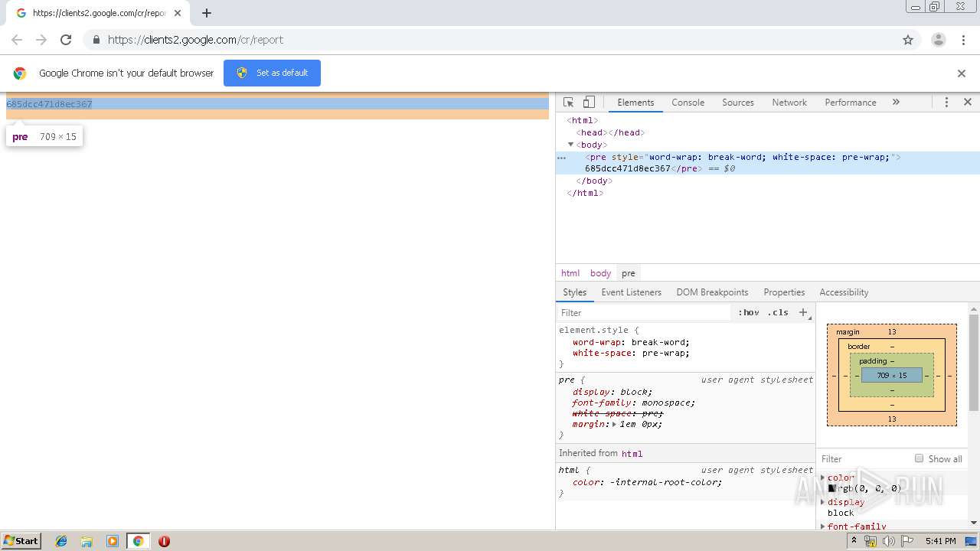This screenshot has width=980, height=551.
Task: Click the browser forward arrow
Action: 41,40
